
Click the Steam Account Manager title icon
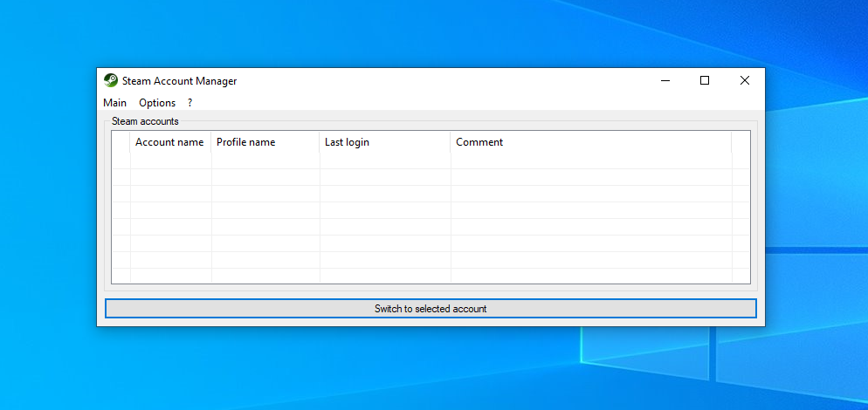pyautogui.click(x=111, y=81)
